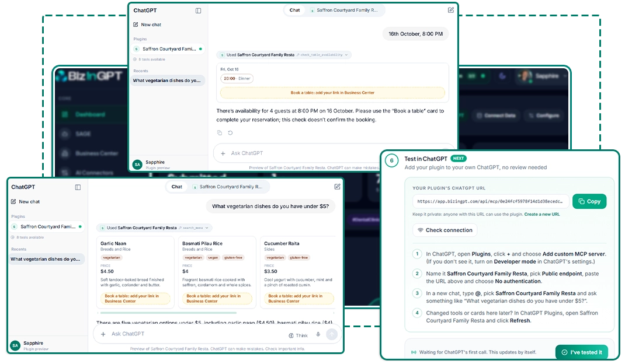The image size is (625, 364).
Task: Switch to the Chat tab in the lower window
Action: [x=177, y=187]
